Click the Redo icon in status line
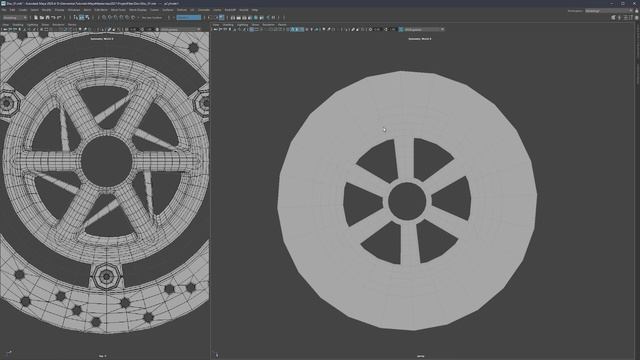This screenshot has width=640, height=360. pyautogui.click(x=59, y=18)
